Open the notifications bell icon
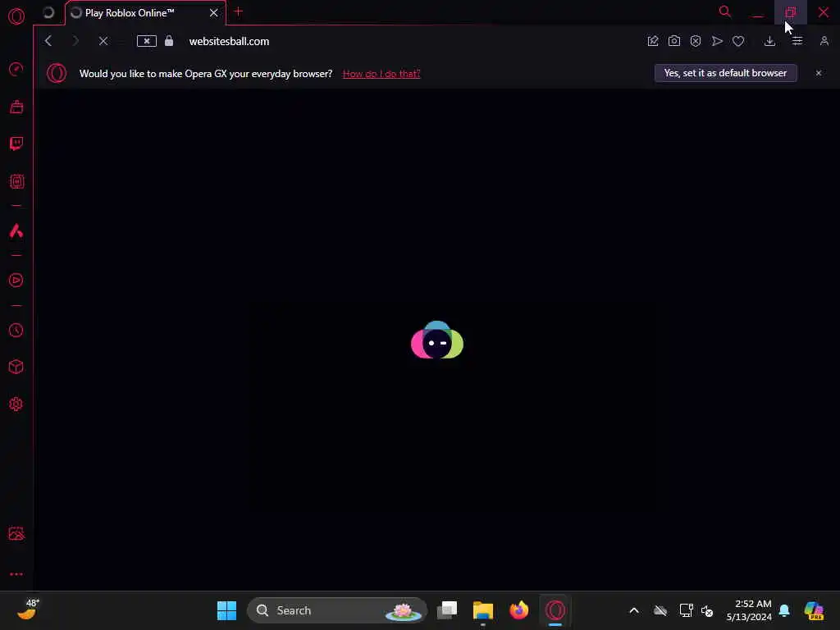840x630 pixels. 784,610
